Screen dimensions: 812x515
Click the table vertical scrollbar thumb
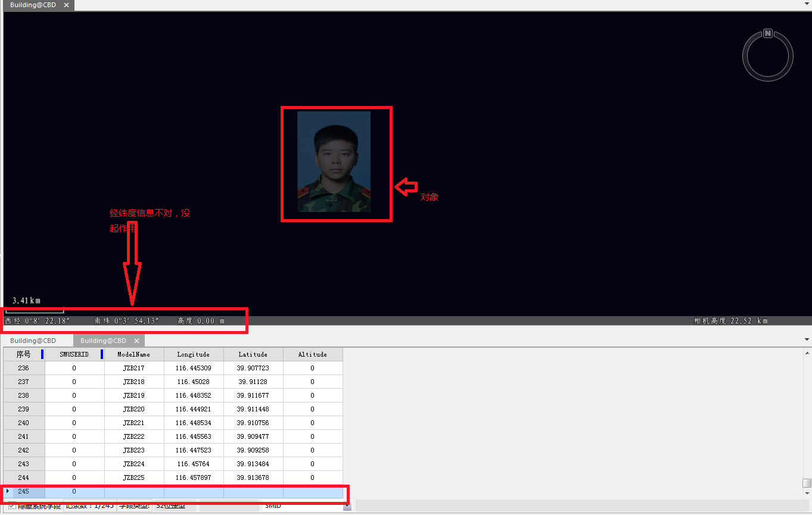click(x=807, y=483)
